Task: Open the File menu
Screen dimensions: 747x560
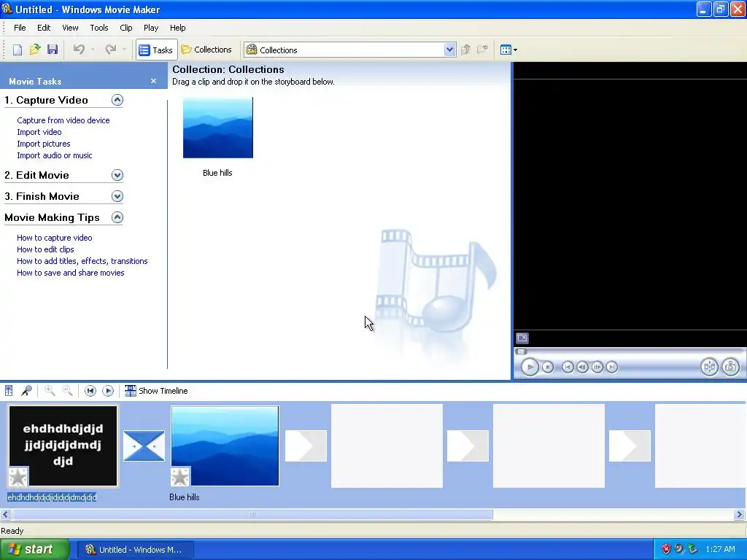Action: pyautogui.click(x=20, y=28)
